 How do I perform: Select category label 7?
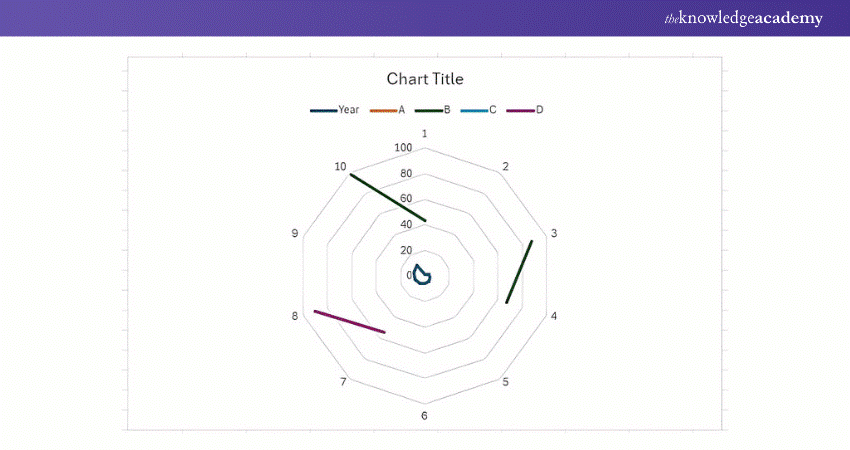[344, 382]
